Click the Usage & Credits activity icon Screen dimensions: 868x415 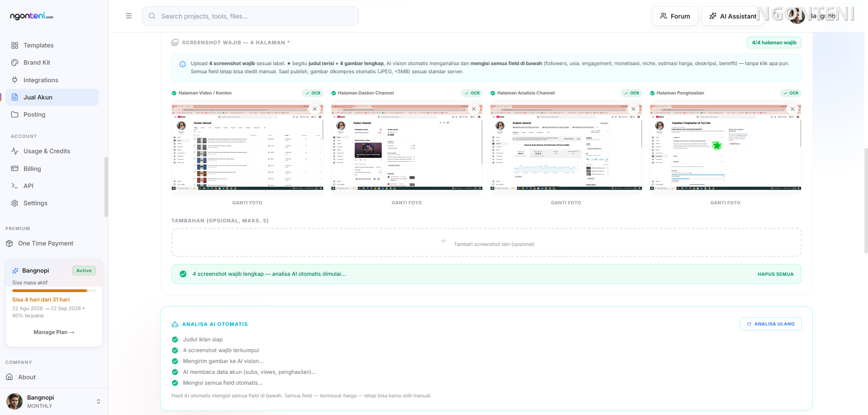pos(14,151)
